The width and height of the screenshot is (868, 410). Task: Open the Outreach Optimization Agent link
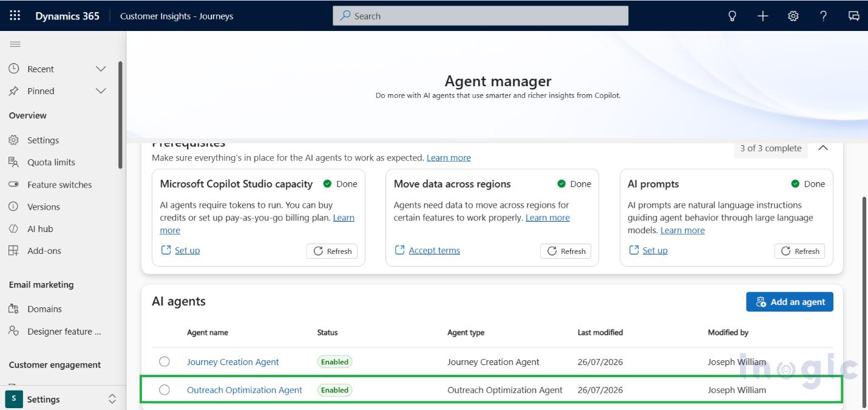tap(245, 390)
